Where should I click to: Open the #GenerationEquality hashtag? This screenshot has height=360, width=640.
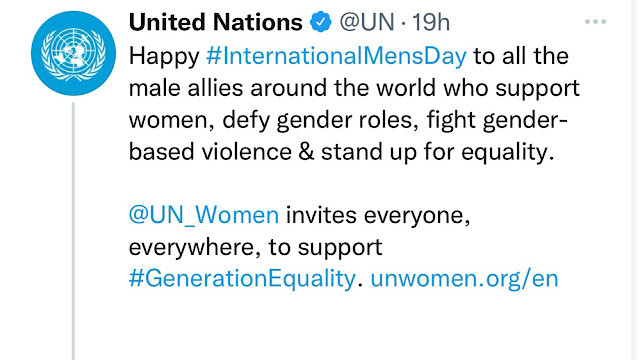(242, 279)
